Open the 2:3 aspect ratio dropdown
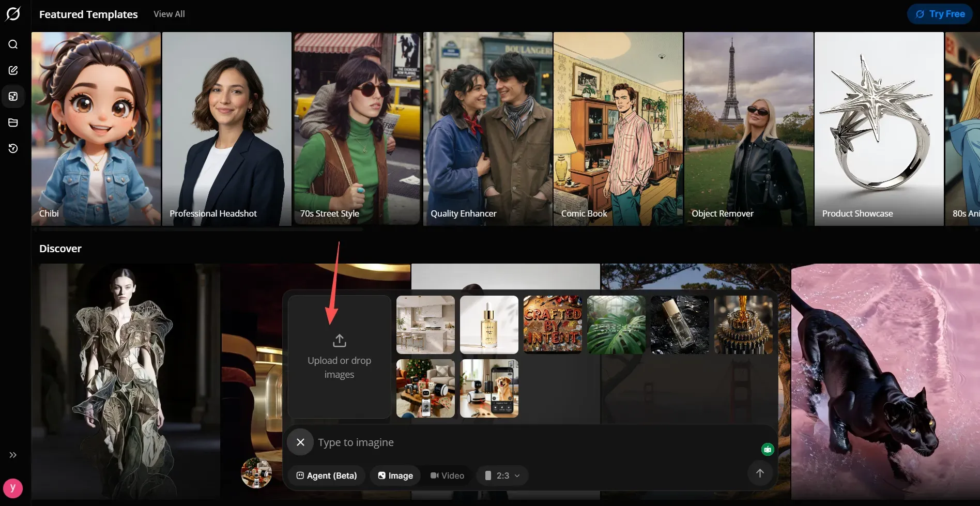 pos(502,476)
